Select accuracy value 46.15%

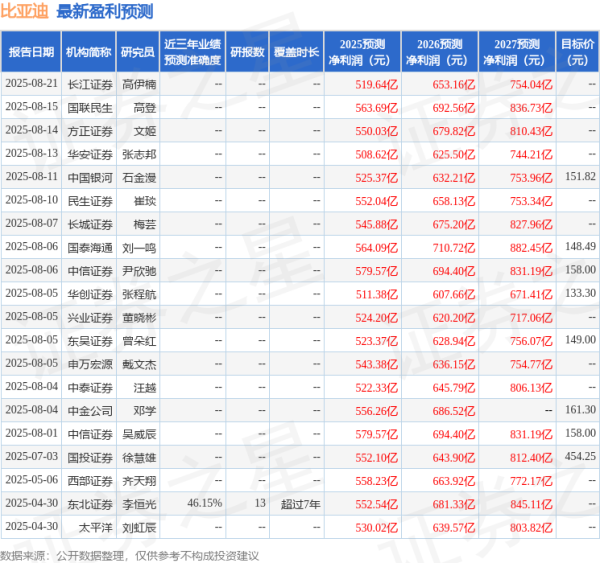click(205, 503)
